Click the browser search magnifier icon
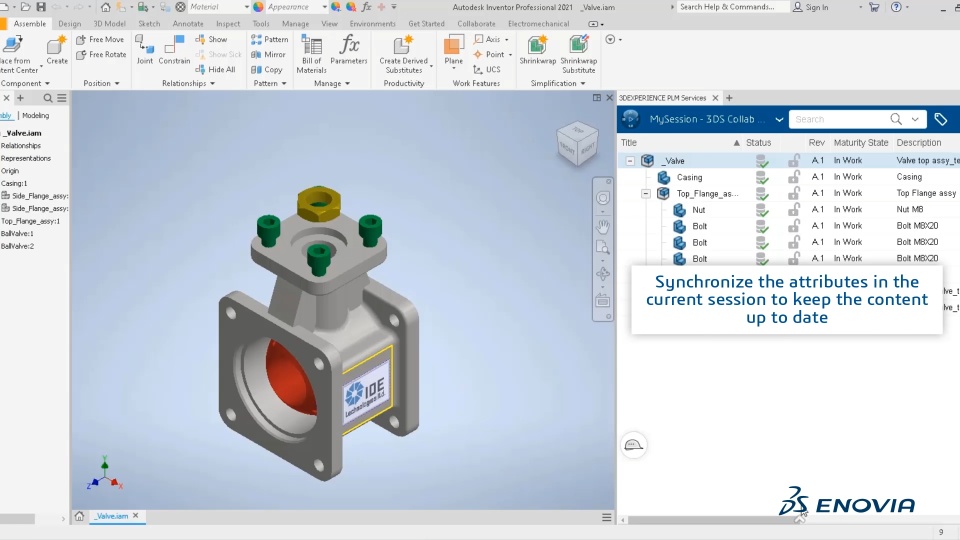 (x=48, y=98)
